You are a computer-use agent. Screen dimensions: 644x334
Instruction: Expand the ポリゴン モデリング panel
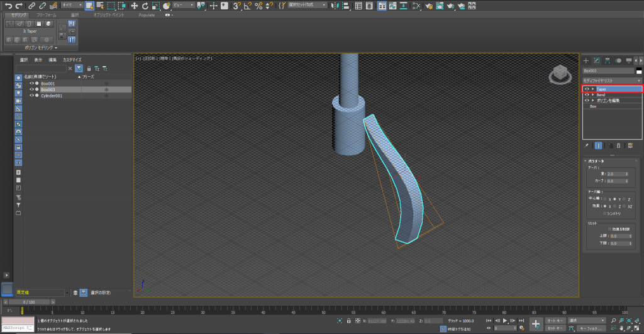(x=41, y=48)
